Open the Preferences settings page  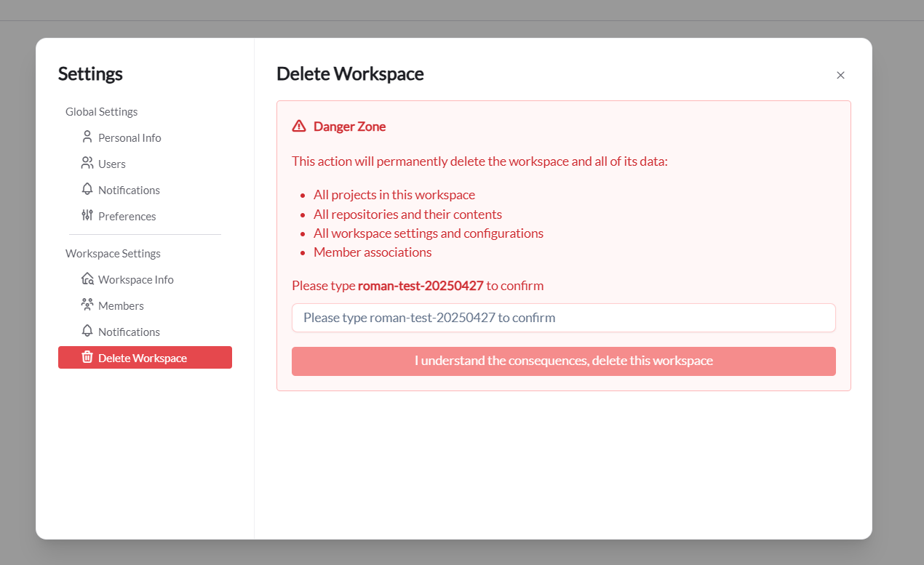127,215
